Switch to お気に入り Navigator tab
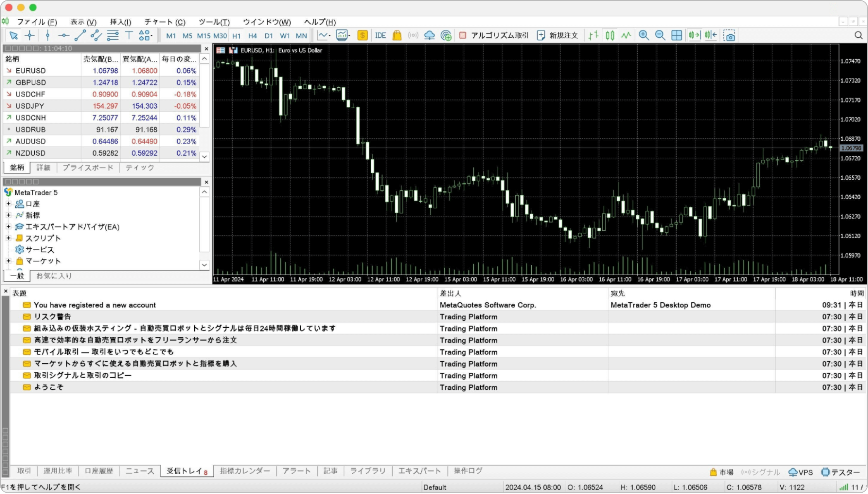 click(x=54, y=276)
